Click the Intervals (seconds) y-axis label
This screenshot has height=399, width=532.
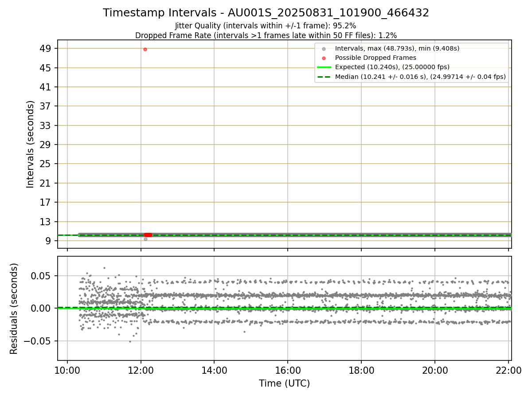pyautogui.click(x=30, y=144)
